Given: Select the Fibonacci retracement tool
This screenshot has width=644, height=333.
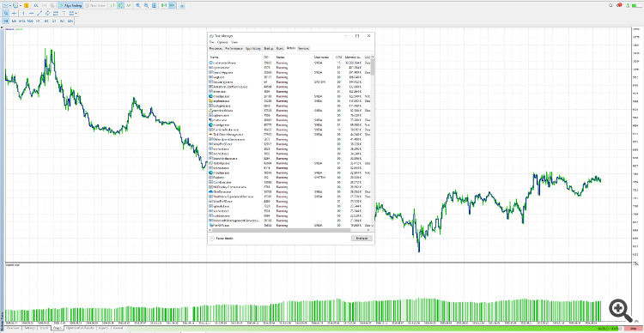Looking at the screenshot, I should (56, 13).
